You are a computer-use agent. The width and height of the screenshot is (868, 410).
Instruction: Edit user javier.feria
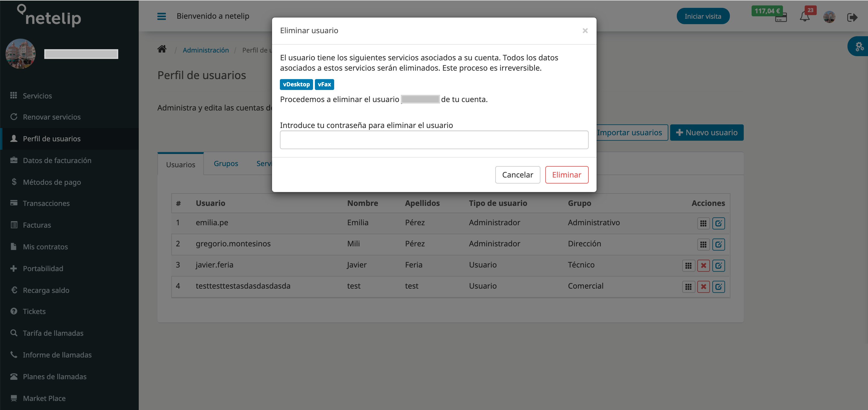click(x=718, y=266)
